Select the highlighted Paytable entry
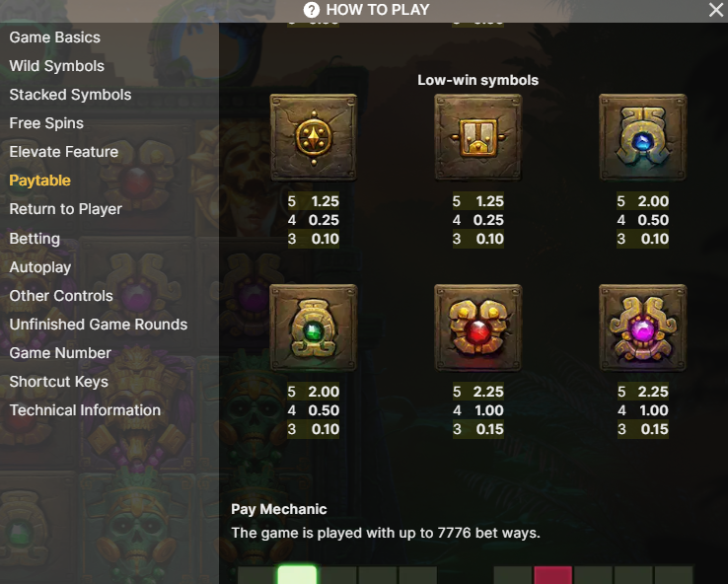 pyautogui.click(x=39, y=181)
